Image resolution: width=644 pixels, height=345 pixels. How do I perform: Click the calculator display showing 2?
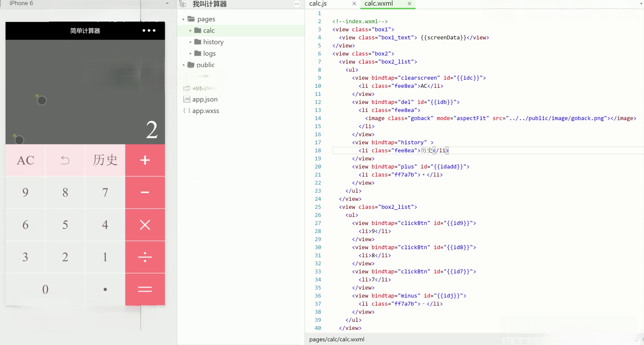pyautogui.click(x=152, y=130)
